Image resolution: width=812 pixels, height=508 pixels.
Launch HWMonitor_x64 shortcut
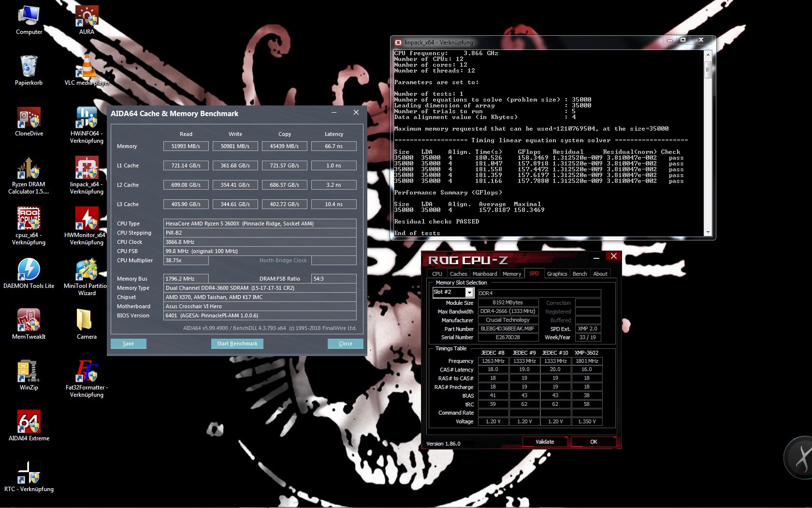pyautogui.click(x=87, y=226)
